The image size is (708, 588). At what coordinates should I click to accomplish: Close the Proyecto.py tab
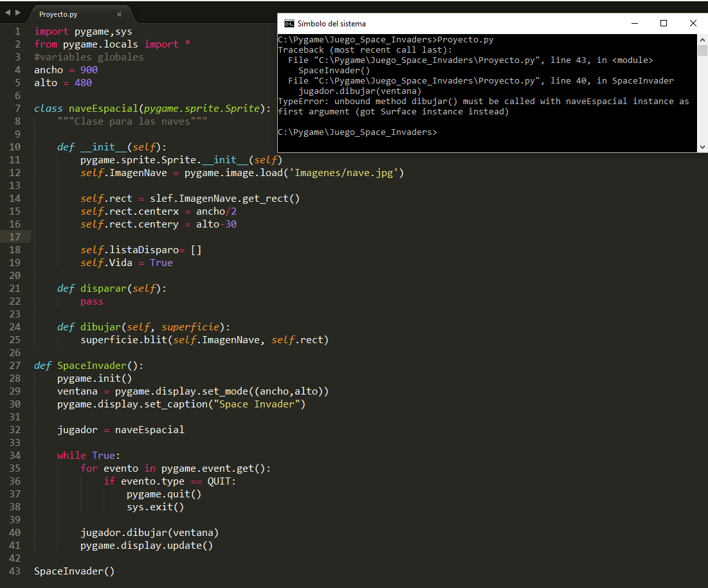pos(119,14)
